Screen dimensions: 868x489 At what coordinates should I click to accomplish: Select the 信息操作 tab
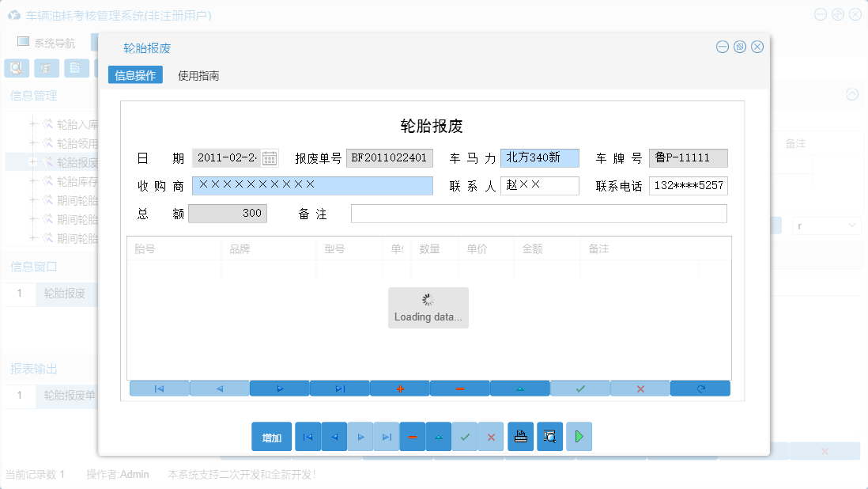(x=135, y=76)
